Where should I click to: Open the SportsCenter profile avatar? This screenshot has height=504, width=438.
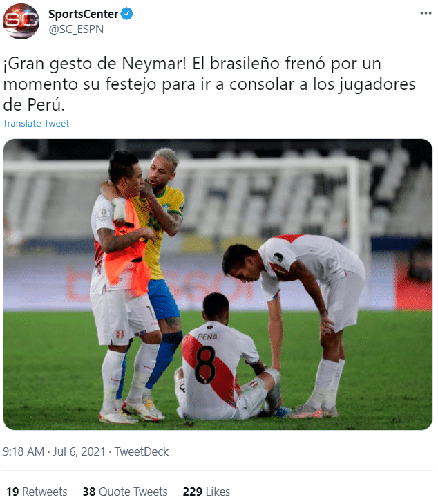pyautogui.click(x=21, y=21)
